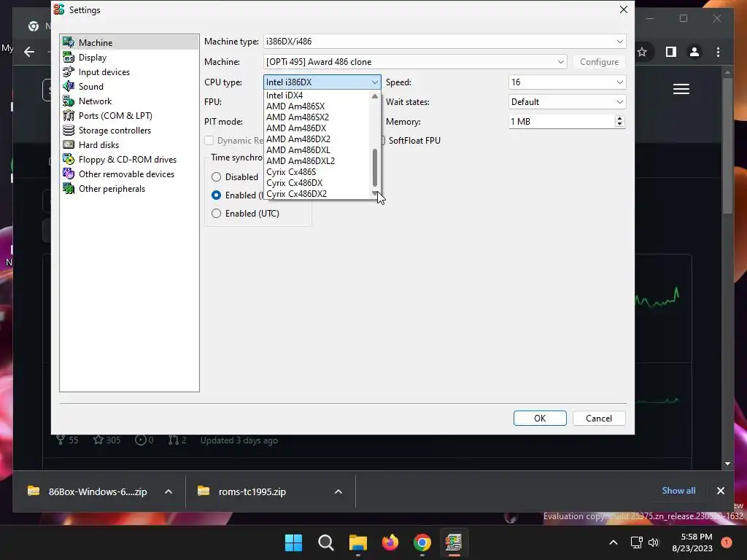Switch to 86Box app in the taskbar
This screenshot has height=560, width=747.
(454, 542)
